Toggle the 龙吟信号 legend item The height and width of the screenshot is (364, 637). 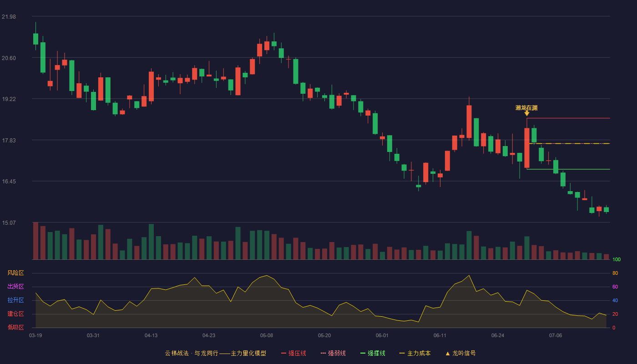click(x=460, y=353)
